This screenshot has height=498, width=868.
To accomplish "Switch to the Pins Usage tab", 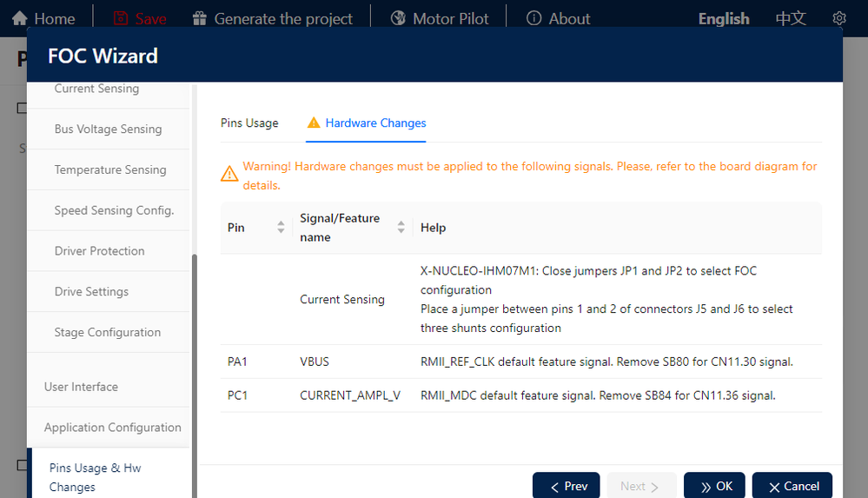I will [x=249, y=123].
